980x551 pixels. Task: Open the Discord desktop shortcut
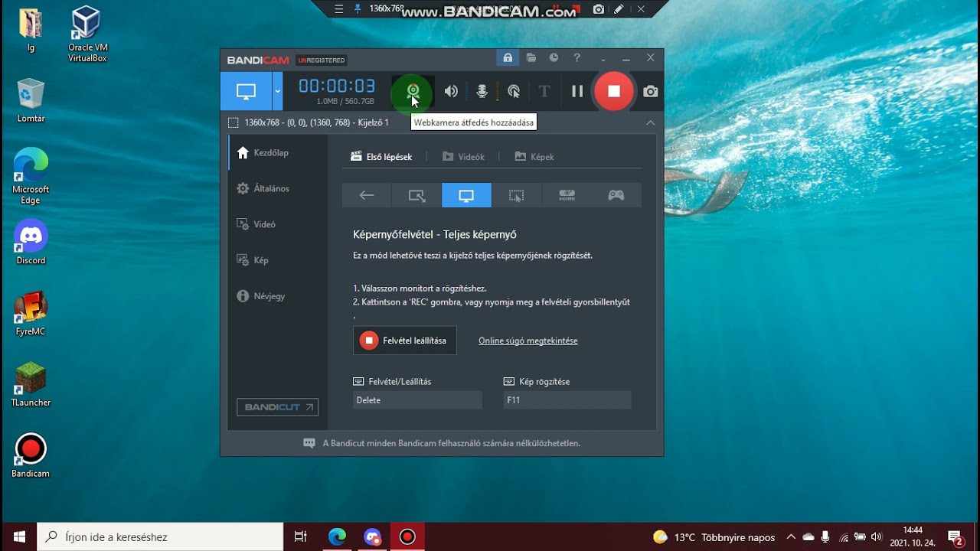click(31, 243)
